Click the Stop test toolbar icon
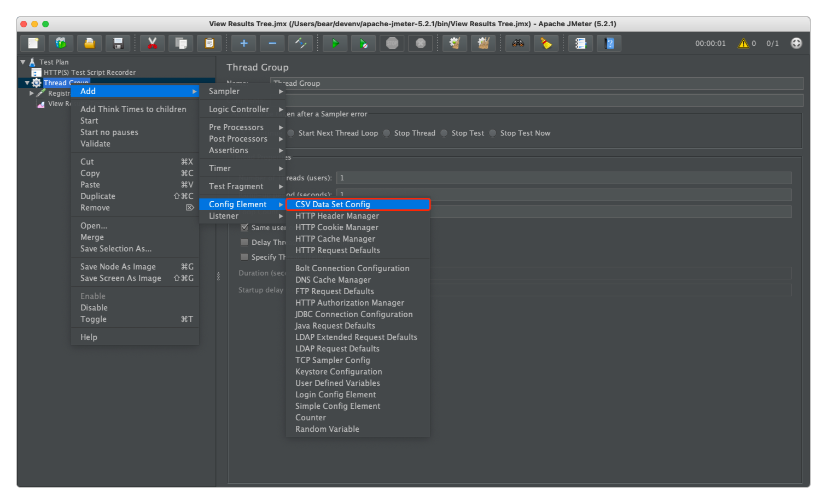 tap(392, 43)
